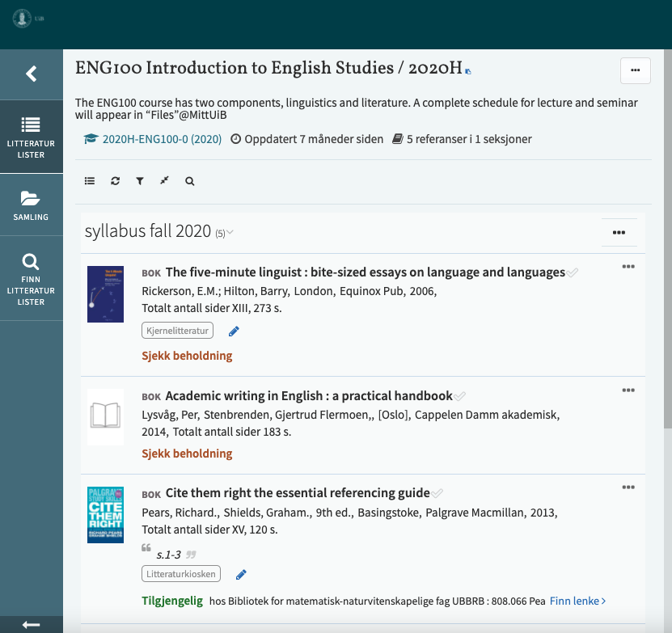The image size is (672, 633).
Task: Select Finn Litteraturlister in sidebar
Action: point(32,279)
